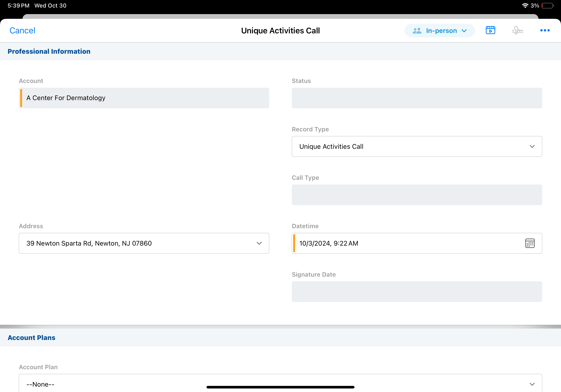Tap the battery indicator icon
Viewport: 561px width, 392px height.
(547, 5)
